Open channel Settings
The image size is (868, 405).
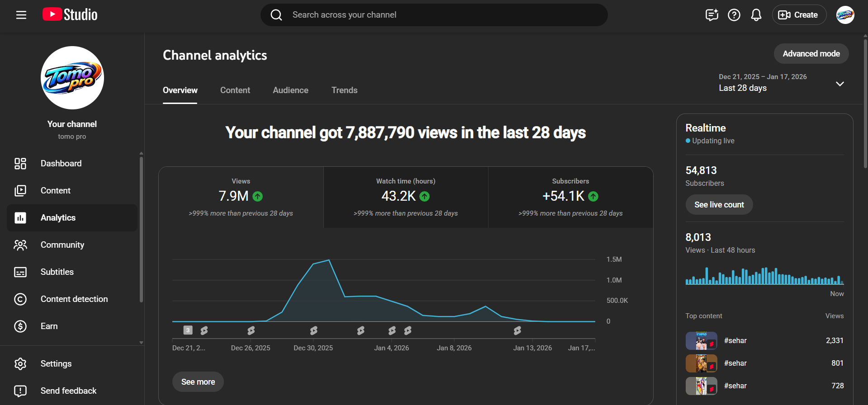click(x=56, y=364)
